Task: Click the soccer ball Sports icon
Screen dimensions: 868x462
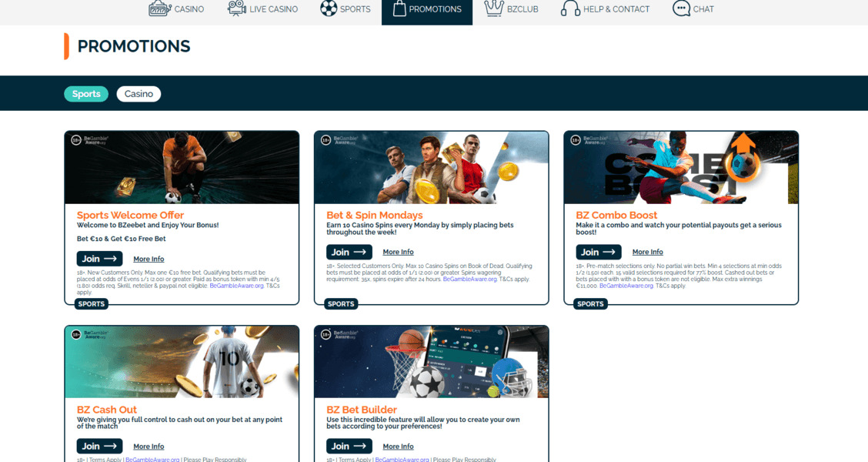Action: pos(329,8)
